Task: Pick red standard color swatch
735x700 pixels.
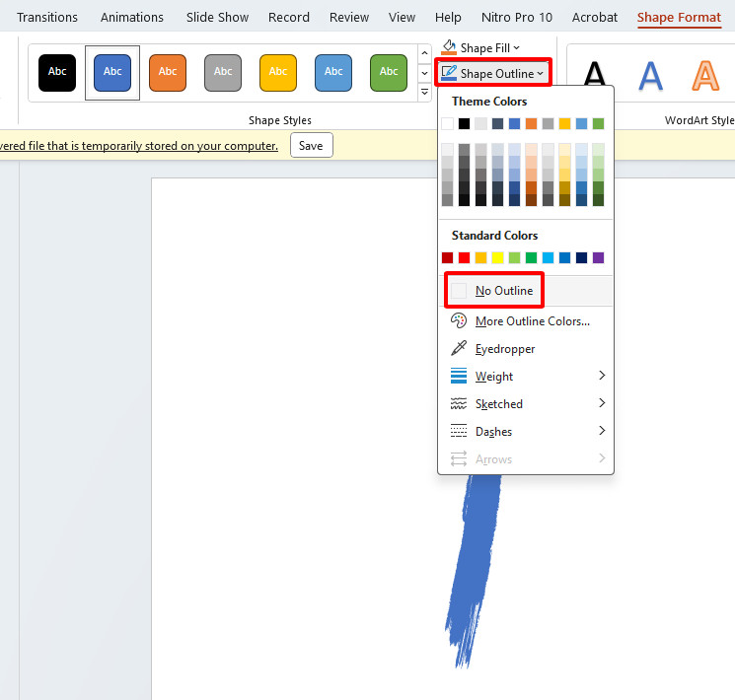Action: point(464,257)
